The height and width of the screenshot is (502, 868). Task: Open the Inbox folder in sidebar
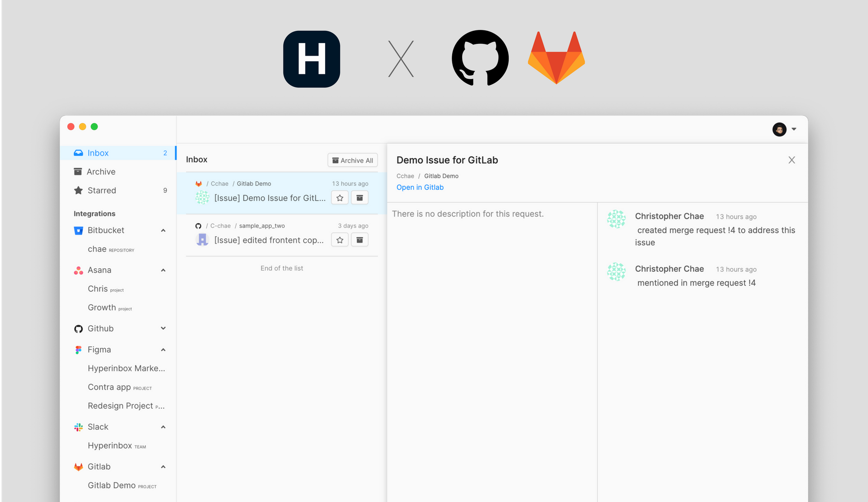click(x=118, y=153)
